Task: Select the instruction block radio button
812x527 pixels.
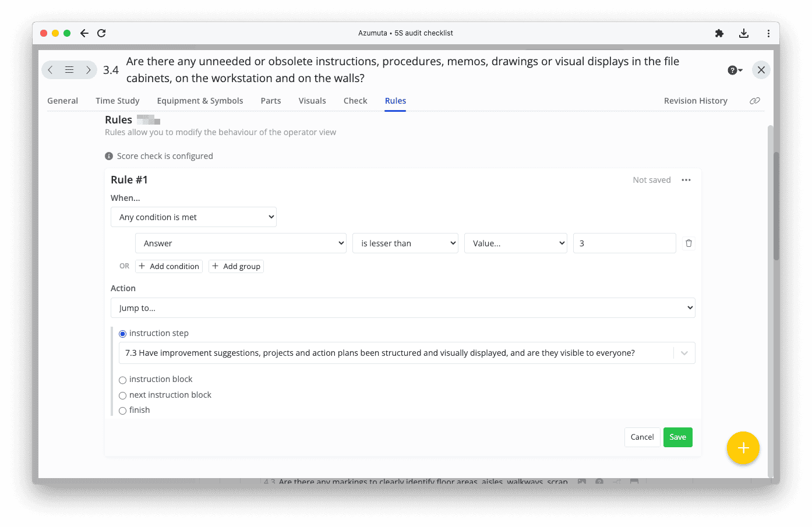Action: coord(123,380)
